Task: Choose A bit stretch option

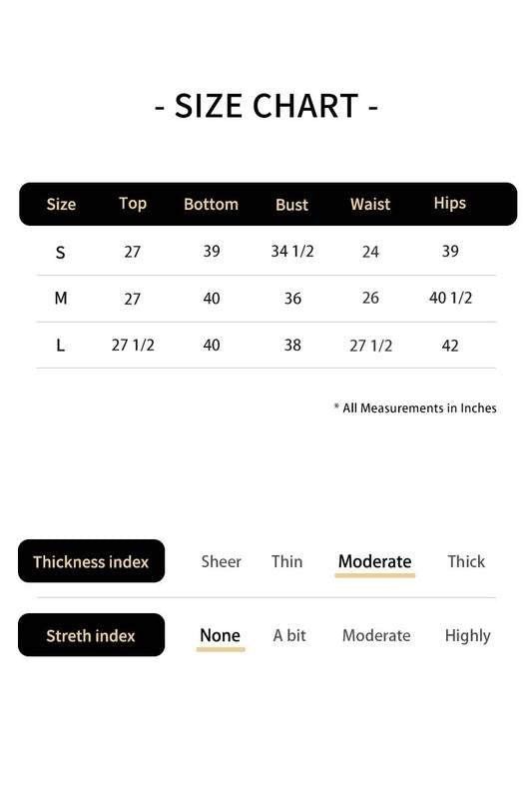Action: [x=289, y=635]
